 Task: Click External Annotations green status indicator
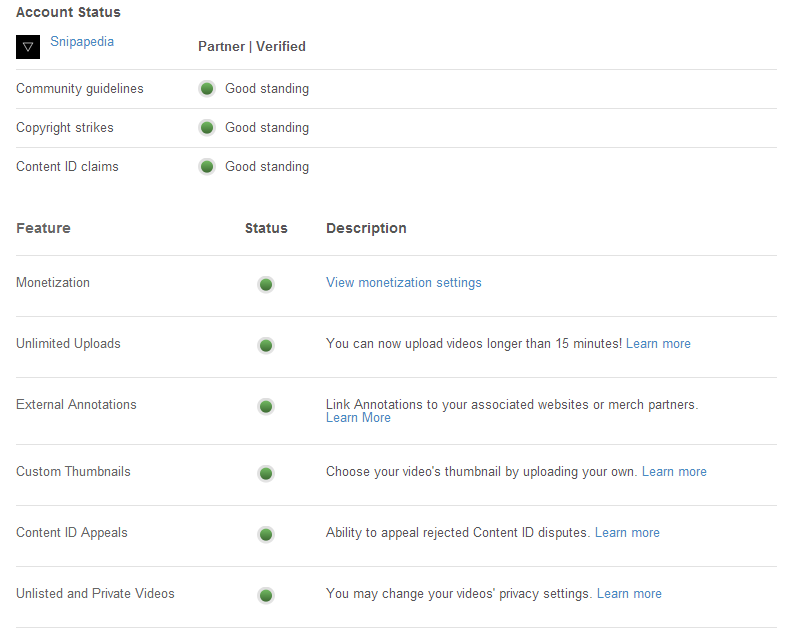(x=266, y=407)
